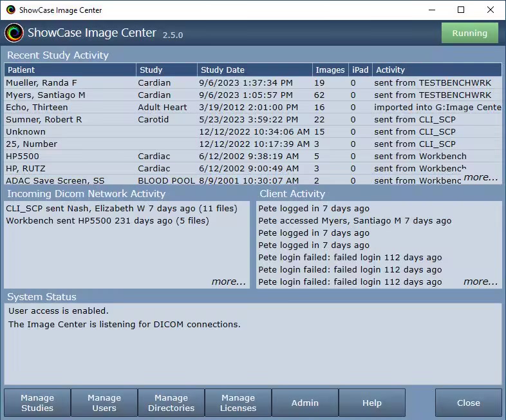Click the Images column header

(x=330, y=70)
